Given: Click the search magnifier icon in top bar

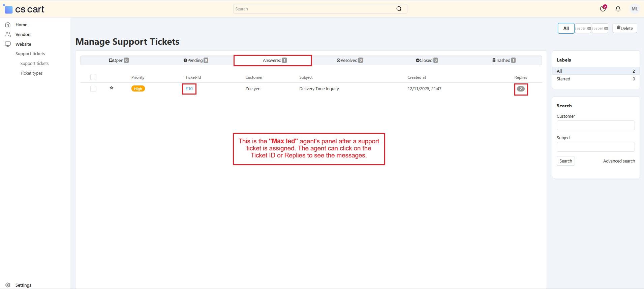Looking at the screenshot, I should tap(399, 9).
